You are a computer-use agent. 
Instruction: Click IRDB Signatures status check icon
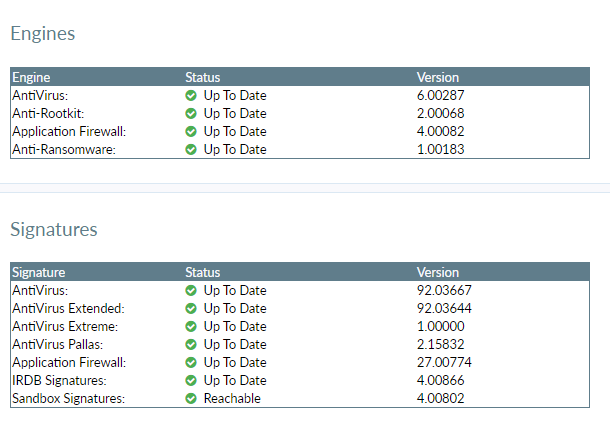click(x=191, y=380)
